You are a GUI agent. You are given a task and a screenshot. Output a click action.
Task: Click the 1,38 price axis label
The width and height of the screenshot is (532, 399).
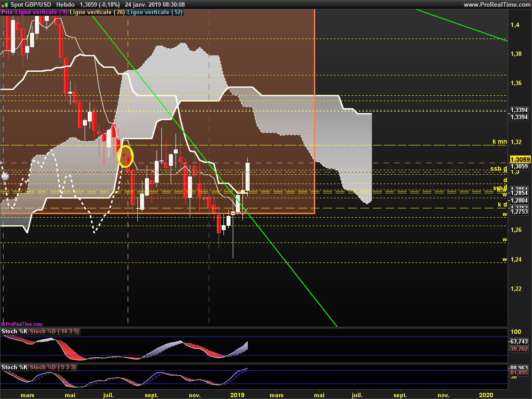(516, 54)
